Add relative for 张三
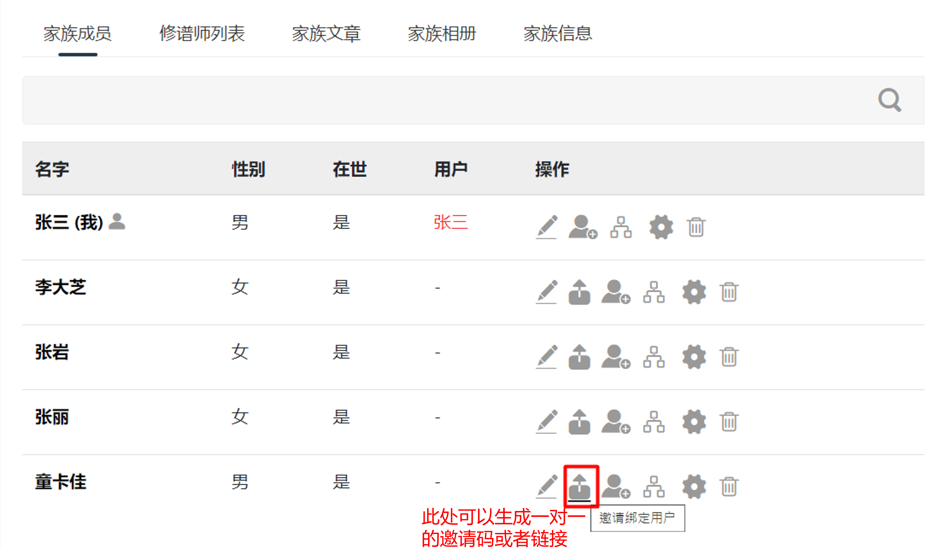This screenshot has height=560, width=945. tap(583, 227)
